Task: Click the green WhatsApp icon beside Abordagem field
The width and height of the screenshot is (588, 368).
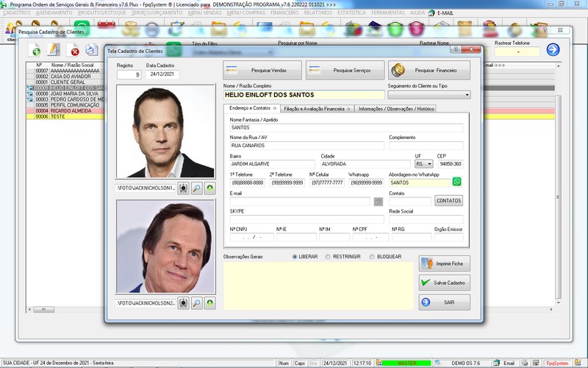Action: [456, 182]
